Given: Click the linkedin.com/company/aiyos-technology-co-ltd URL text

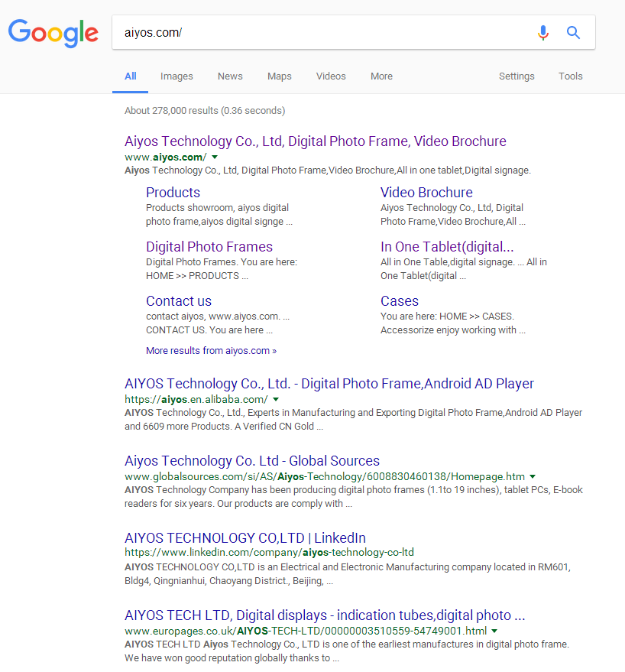Looking at the screenshot, I should pyautogui.click(x=269, y=553).
